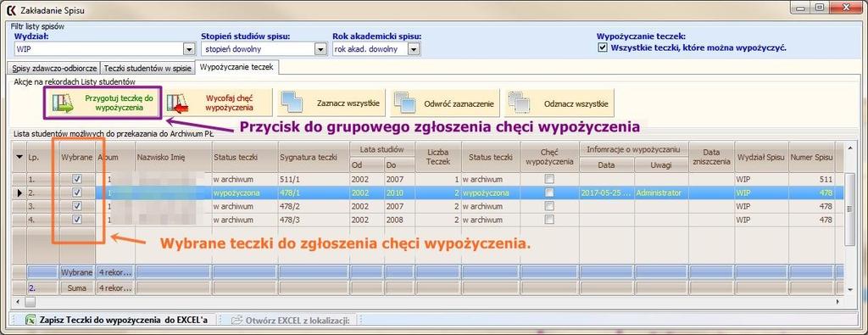Check the Chęć wypożyczenia box for signature 478/1
The height and width of the screenshot is (335, 868).
click(x=548, y=193)
